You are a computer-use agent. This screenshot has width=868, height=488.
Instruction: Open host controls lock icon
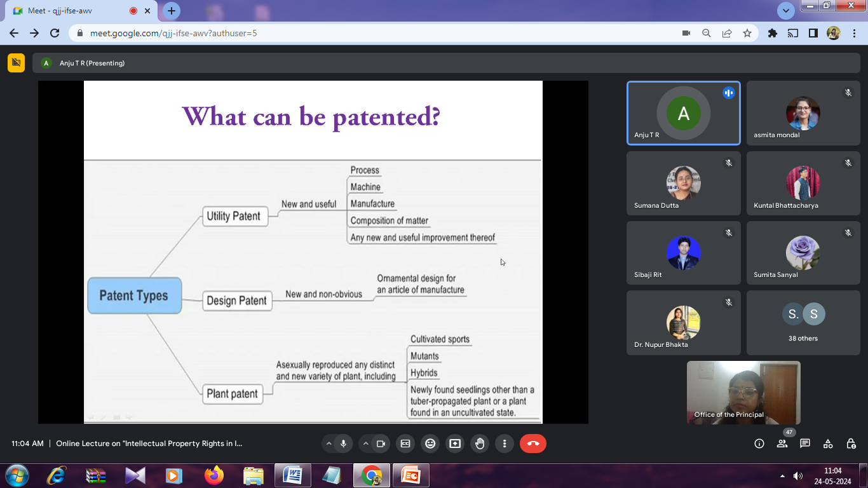pyautogui.click(x=851, y=444)
